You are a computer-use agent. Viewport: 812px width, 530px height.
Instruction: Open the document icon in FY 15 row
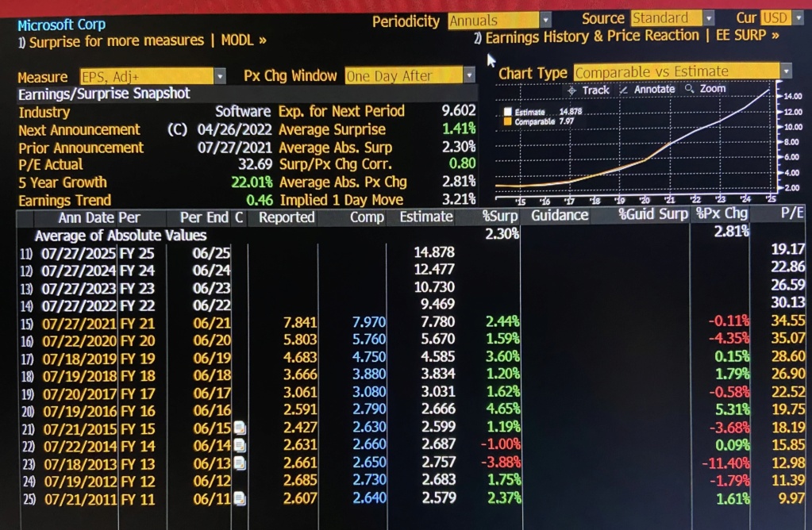(x=239, y=428)
